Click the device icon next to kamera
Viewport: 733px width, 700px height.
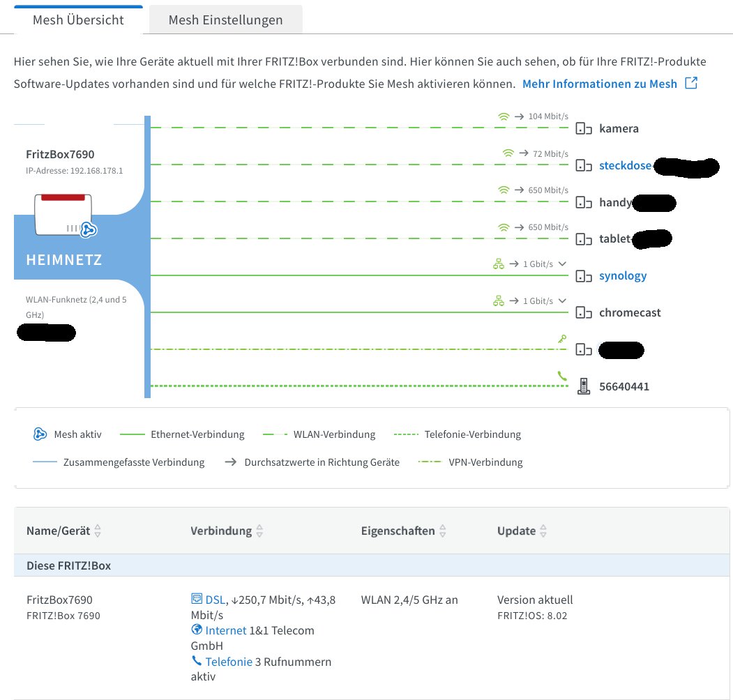(584, 128)
